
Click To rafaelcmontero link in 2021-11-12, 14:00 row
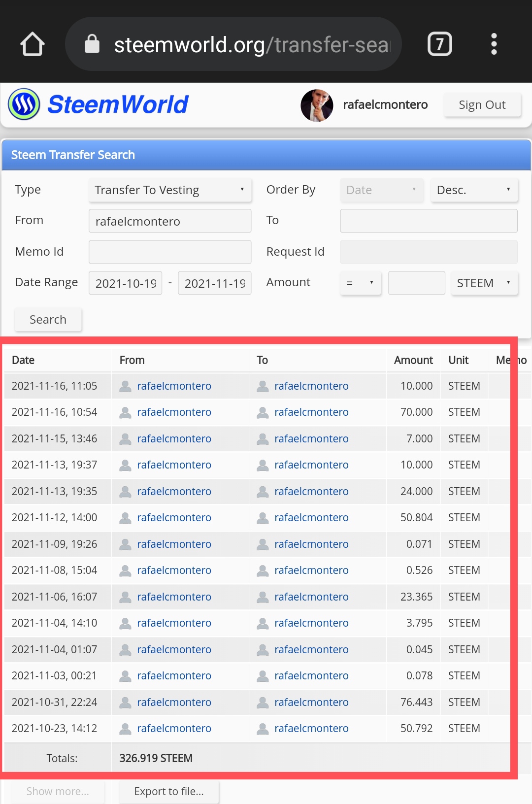point(311,518)
